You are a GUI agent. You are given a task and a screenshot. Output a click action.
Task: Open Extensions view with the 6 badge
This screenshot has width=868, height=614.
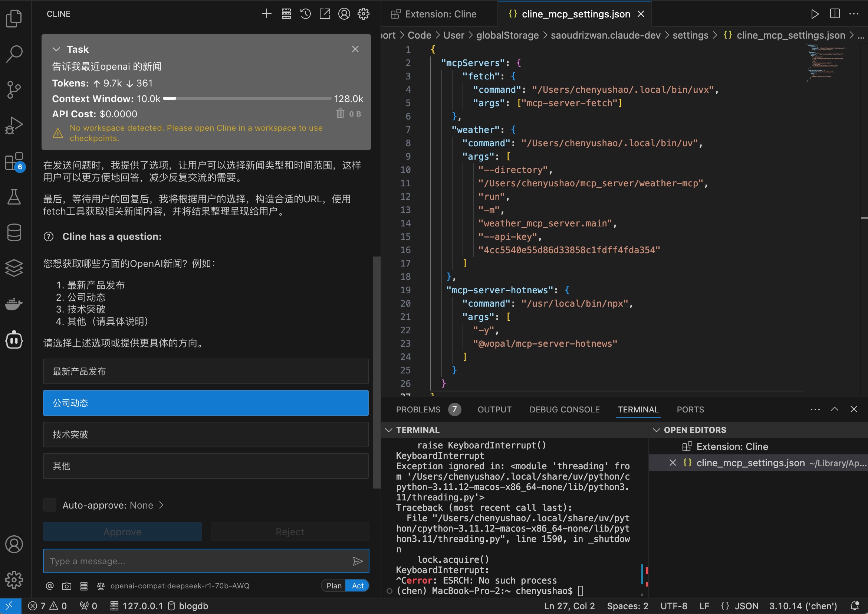point(15,162)
